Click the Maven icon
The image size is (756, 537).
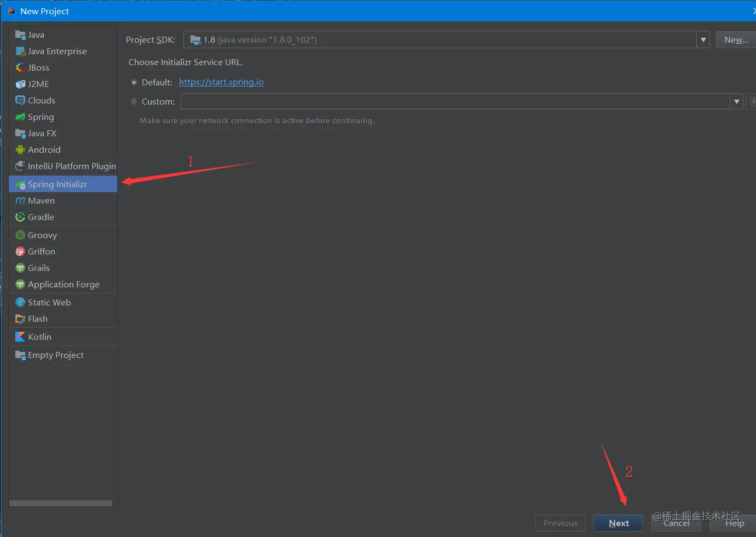click(x=20, y=201)
